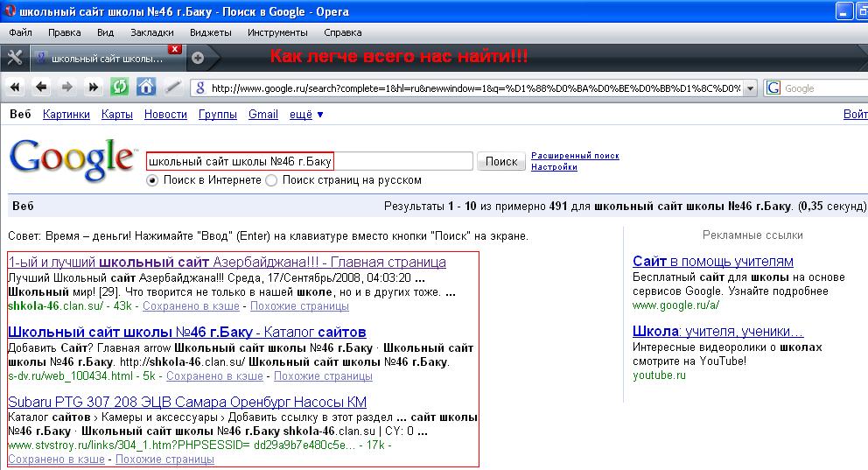868x470 pixels.
Task: Open Расширенный поиск link
Action: [x=575, y=156]
